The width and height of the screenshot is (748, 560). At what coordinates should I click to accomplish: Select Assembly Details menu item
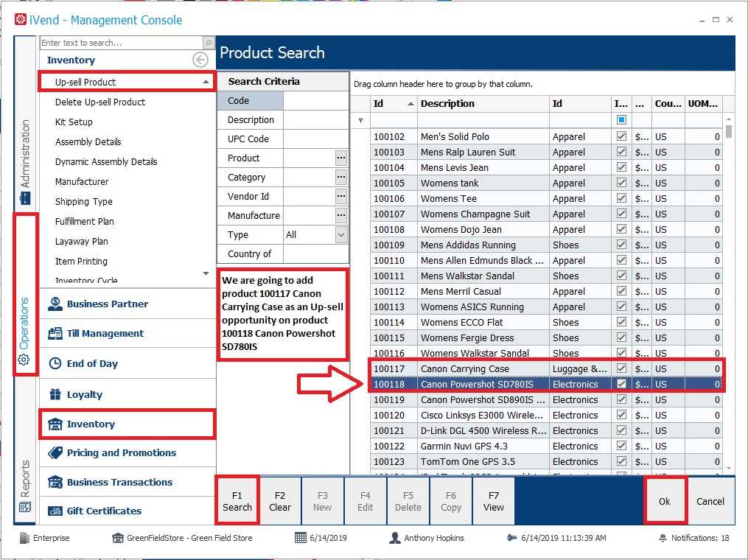click(x=88, y=142)
